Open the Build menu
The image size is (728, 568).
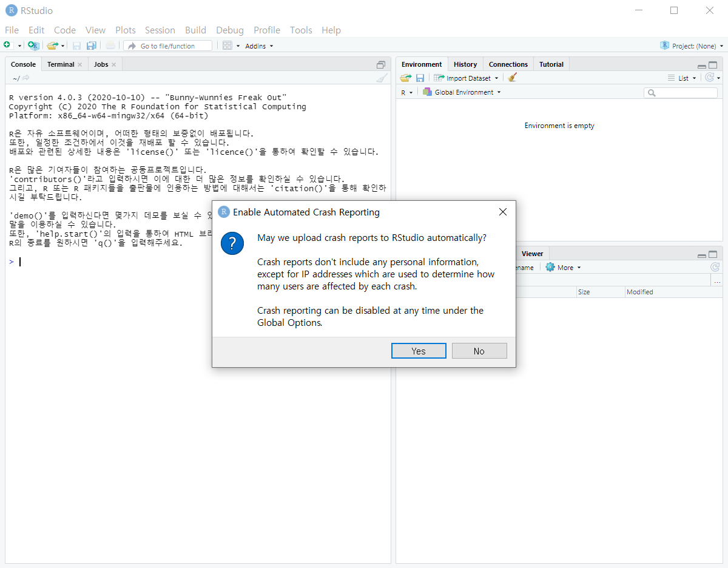(x=195, y=30)
